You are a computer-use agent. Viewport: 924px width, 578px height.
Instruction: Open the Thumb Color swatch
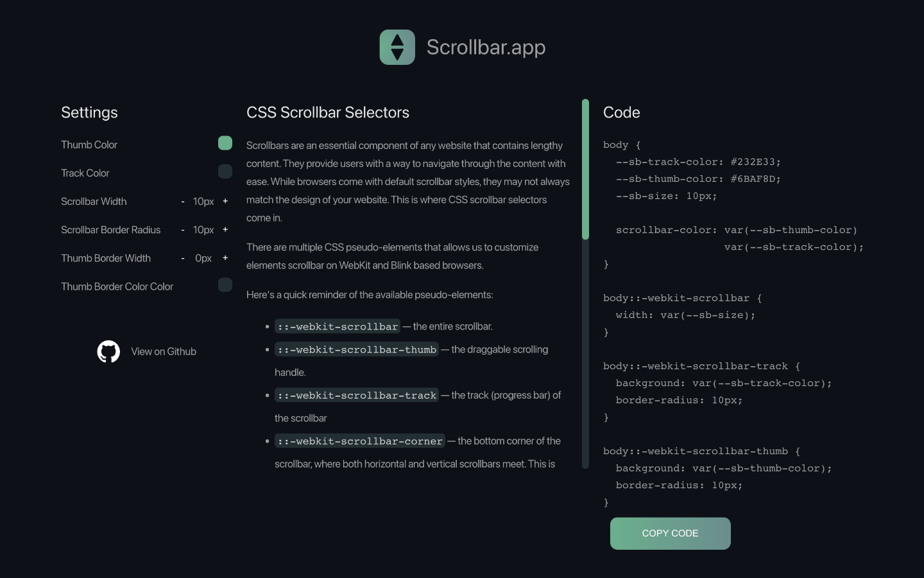(225, 143)
